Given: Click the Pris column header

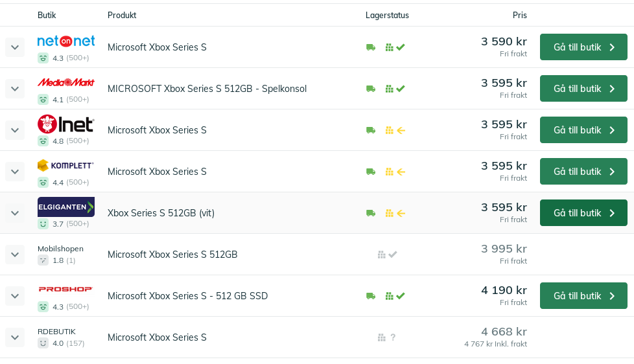Looking at the screenshot, I should pos(519,16).
